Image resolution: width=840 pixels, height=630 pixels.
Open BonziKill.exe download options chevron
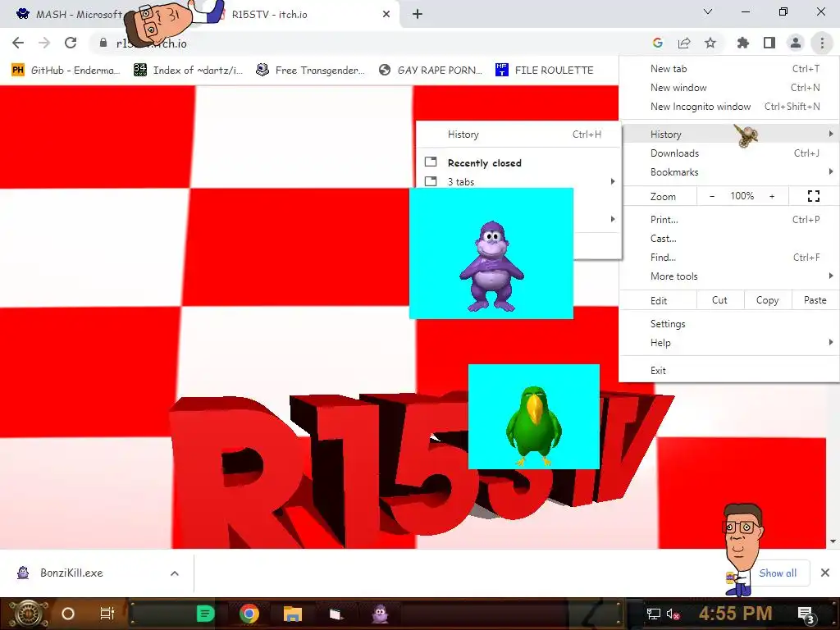[x=174, y=573]
